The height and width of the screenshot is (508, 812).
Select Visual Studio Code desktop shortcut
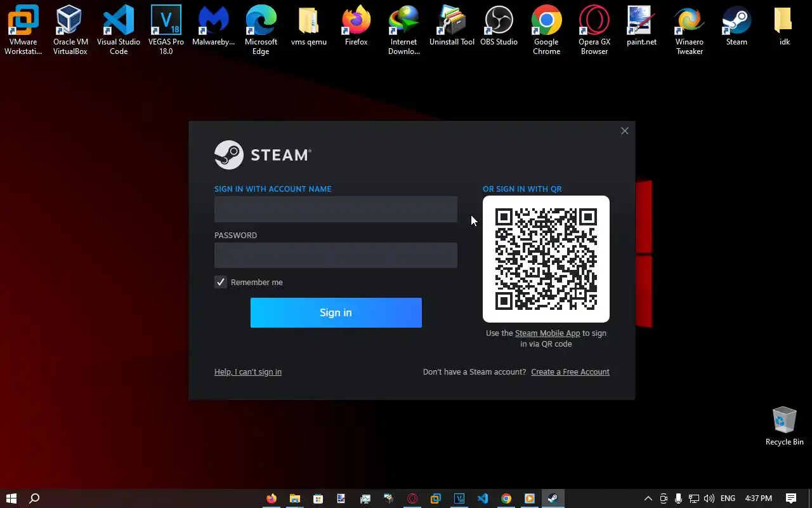click(x=119, y=30)
